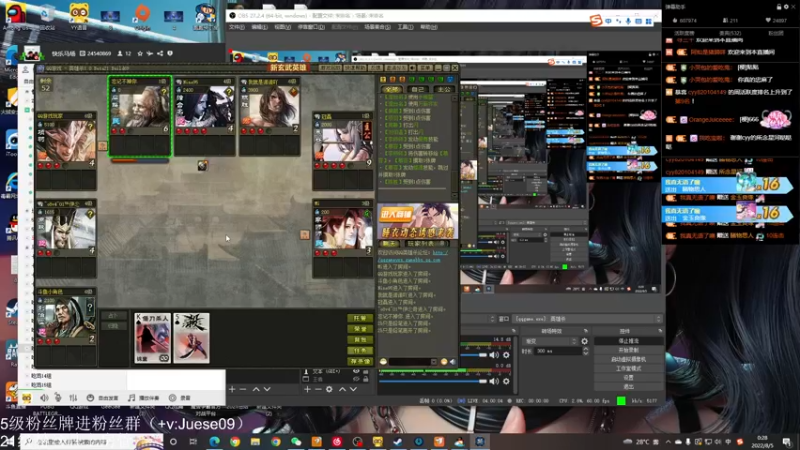The width and height of the screenshot is (800, 450).
Task: Open 停靠窗口 menu in OBS
Action: [x=311, y=27]
